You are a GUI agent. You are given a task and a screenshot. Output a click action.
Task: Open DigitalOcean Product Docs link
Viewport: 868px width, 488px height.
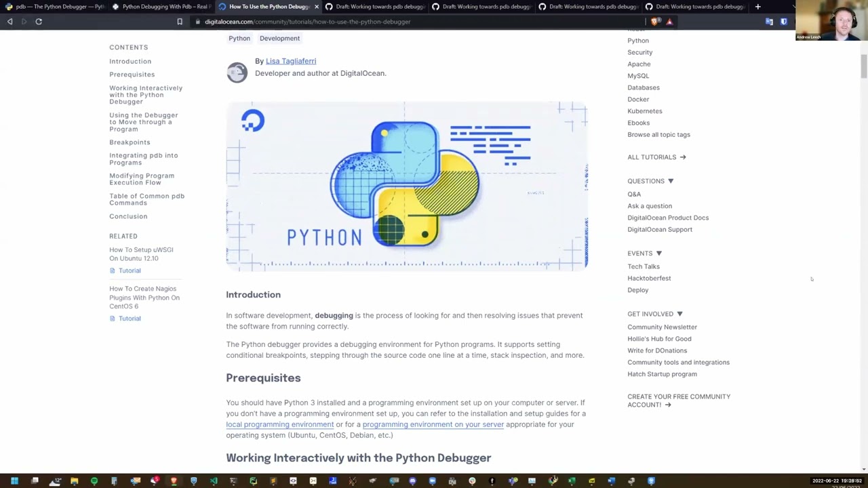tap(668, 218)
